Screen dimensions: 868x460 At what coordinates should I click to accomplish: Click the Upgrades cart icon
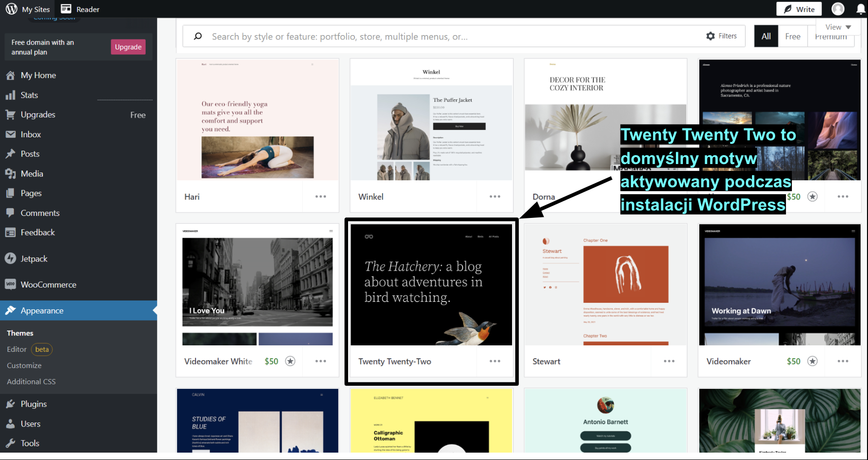coord(10,115)
